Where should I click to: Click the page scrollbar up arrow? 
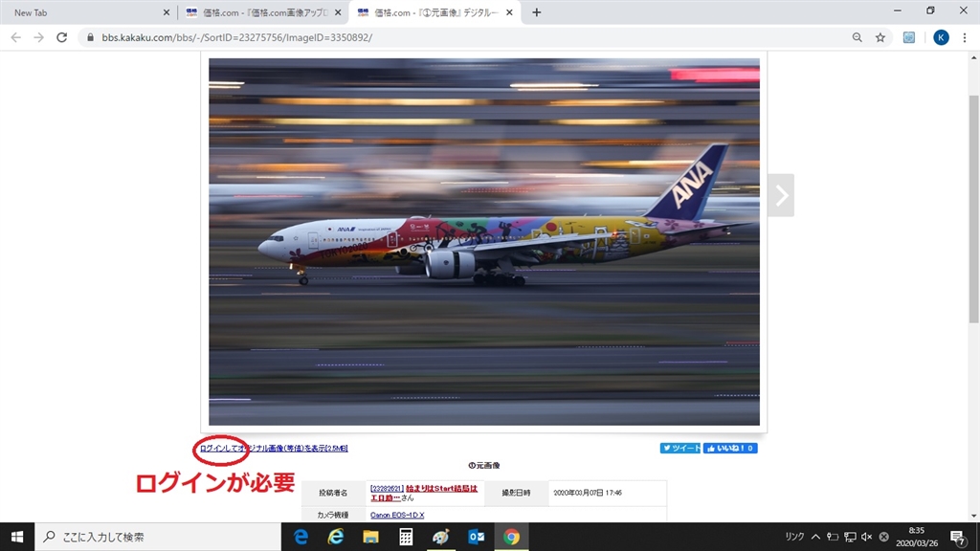click(973, 57)
